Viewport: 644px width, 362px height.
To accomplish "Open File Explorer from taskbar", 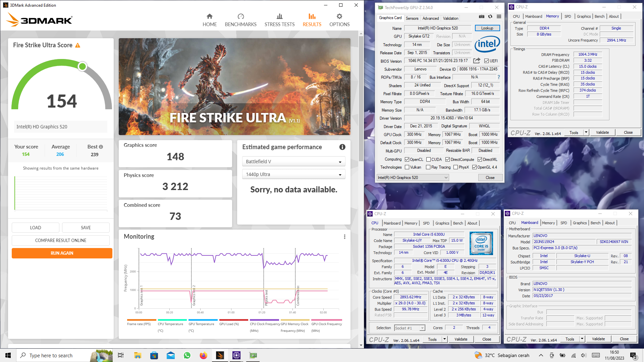I will pos(138,355).
